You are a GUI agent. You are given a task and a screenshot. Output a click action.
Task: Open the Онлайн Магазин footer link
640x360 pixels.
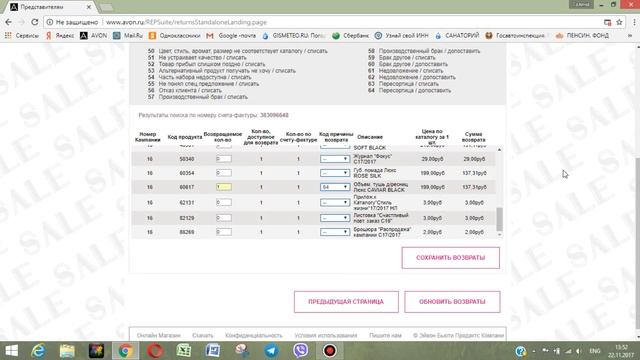158,336
